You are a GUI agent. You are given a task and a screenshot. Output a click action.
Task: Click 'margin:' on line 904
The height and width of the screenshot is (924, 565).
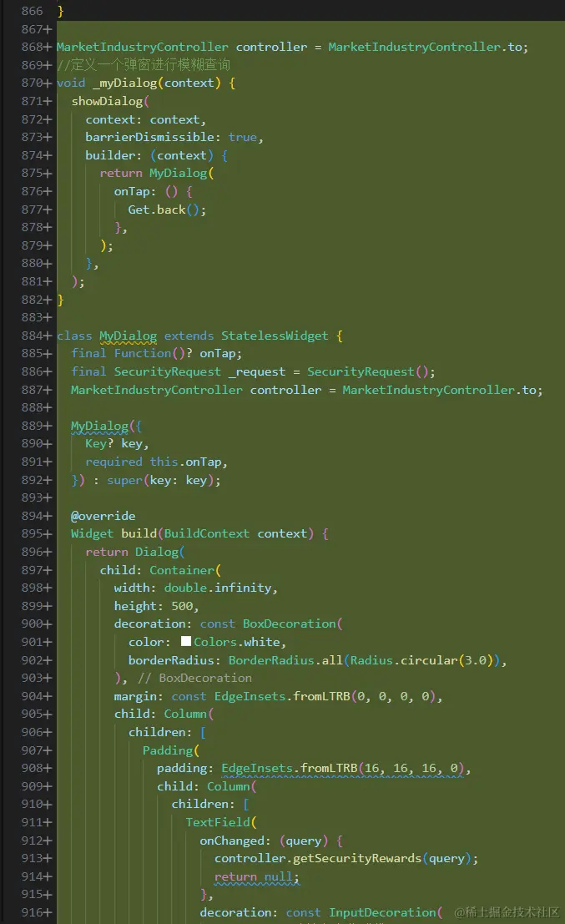click(135, 696)
